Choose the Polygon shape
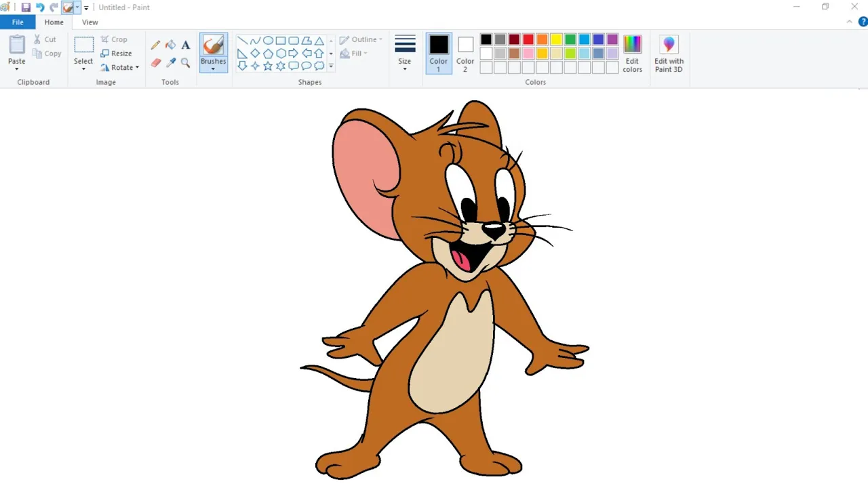The height and width of the screenshot is (488, 868). tap(307, 41)
